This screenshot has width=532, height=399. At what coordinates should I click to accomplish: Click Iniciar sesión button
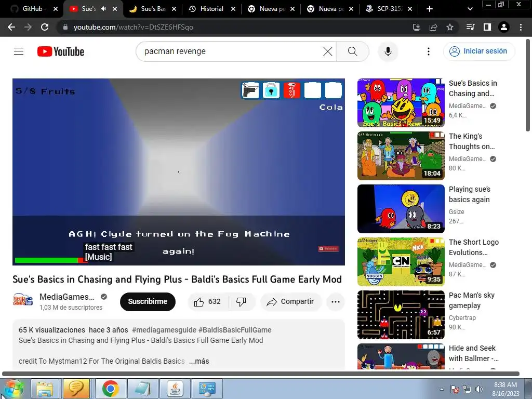478,51
